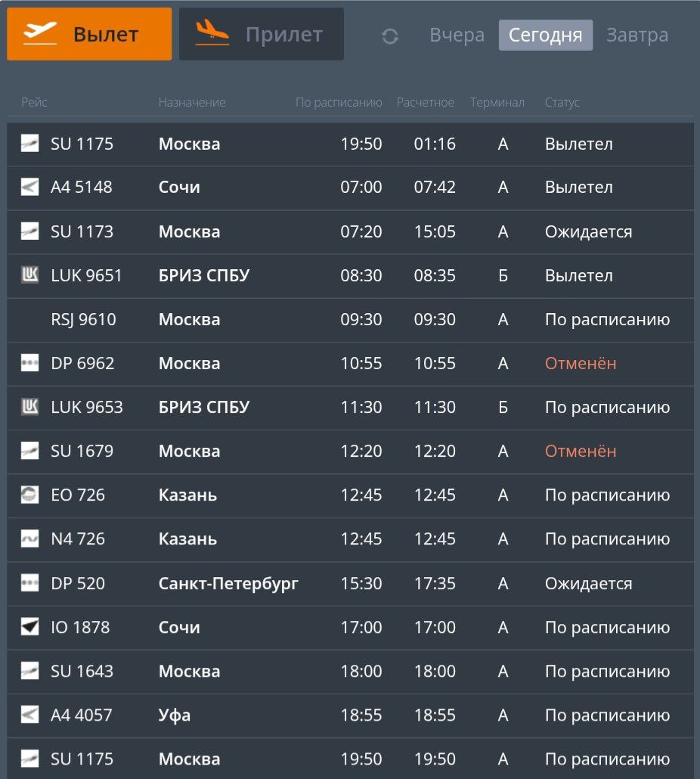This screenshot has height=779, width=700.
Task: Switch to the Вылет departures tab
Action: click(x=89, y=34)
